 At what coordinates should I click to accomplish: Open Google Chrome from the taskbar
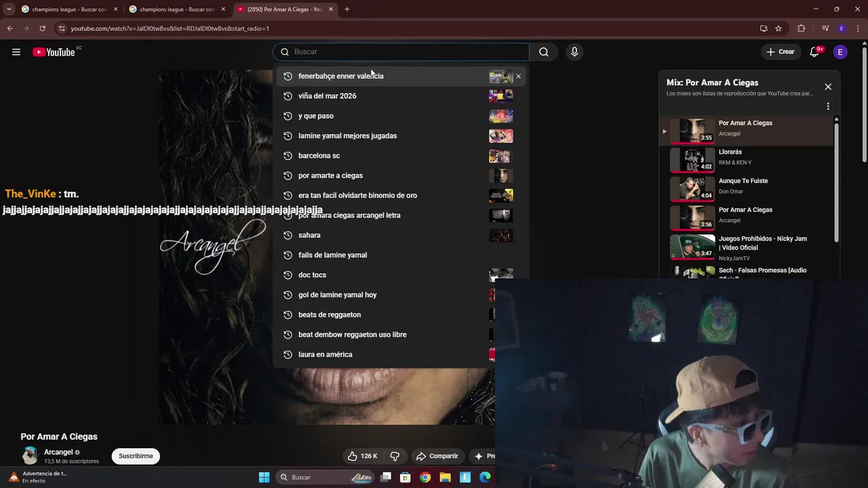click(x=425, y=477)
